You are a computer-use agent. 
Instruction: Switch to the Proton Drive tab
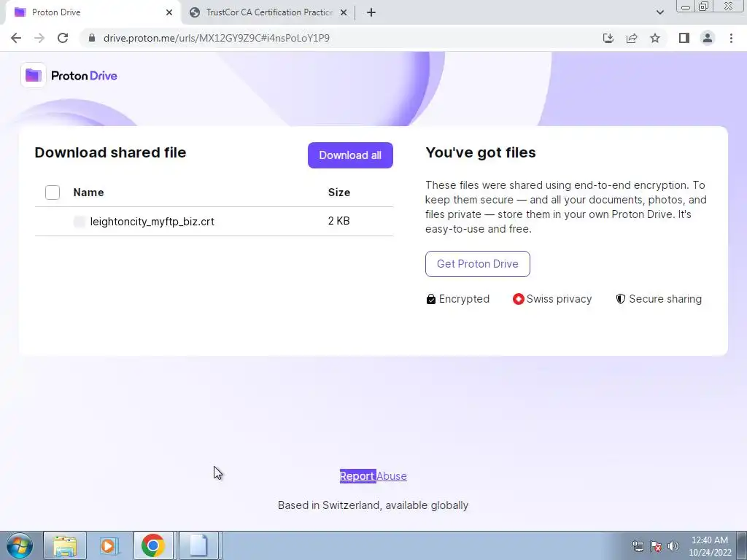coord(93,12)
